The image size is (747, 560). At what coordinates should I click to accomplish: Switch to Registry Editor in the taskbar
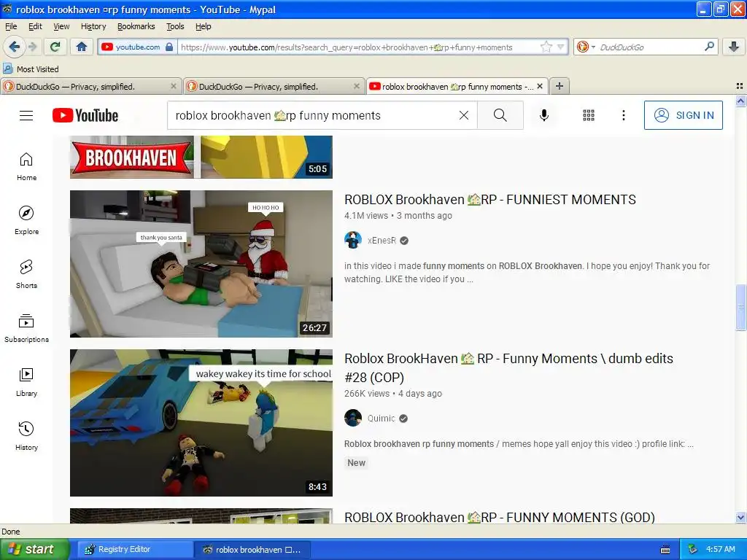pyautogui.click(x=133, y=549)
